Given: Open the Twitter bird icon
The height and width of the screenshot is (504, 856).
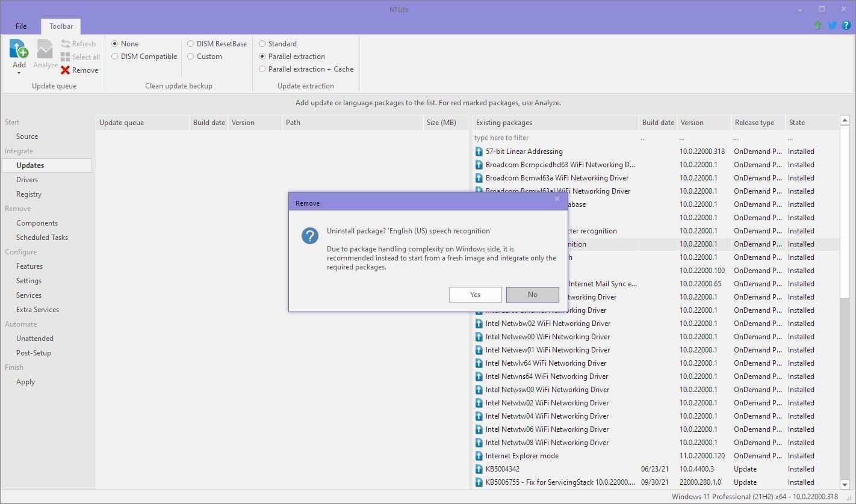Looking at the screenshot, I should [832, 25].
